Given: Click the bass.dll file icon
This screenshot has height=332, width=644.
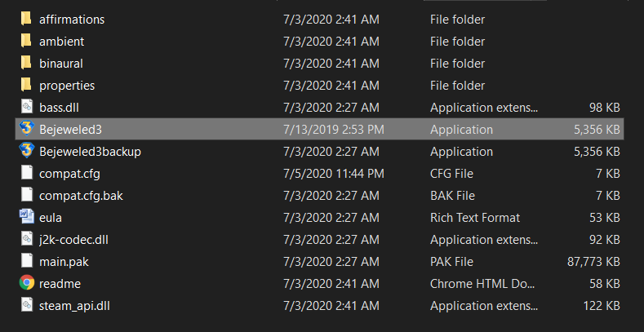Looking at the screenshot, I should [x=26, y=107].
